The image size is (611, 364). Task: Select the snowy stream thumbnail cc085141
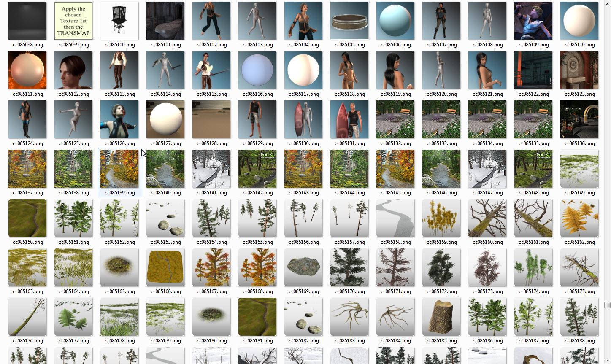coord(211,169)
